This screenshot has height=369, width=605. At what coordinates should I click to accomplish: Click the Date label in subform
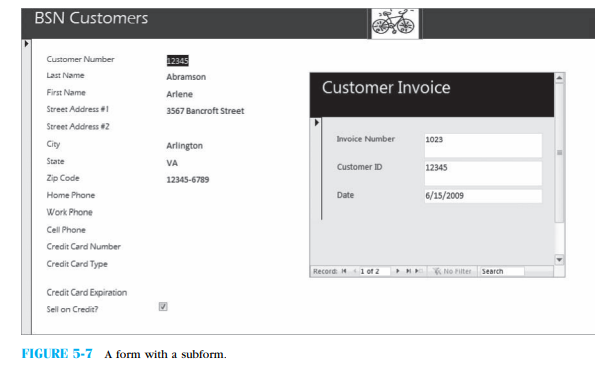point(345,195)
